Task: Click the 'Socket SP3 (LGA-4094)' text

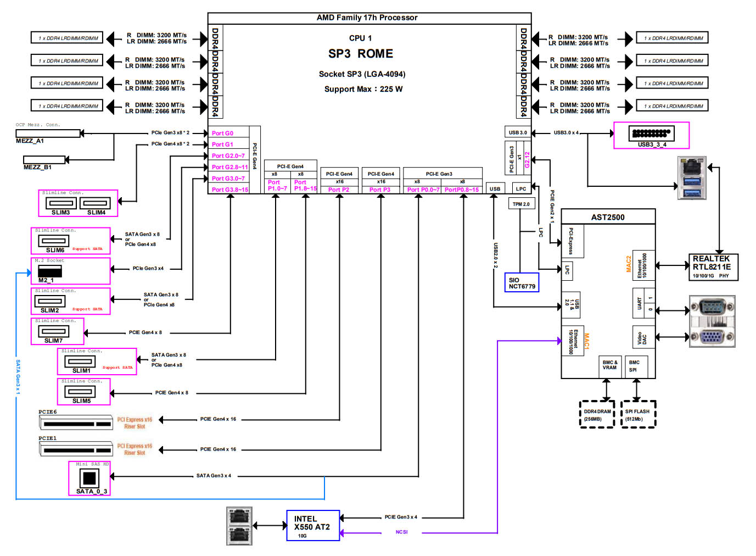Action: (x=362, y=74)
